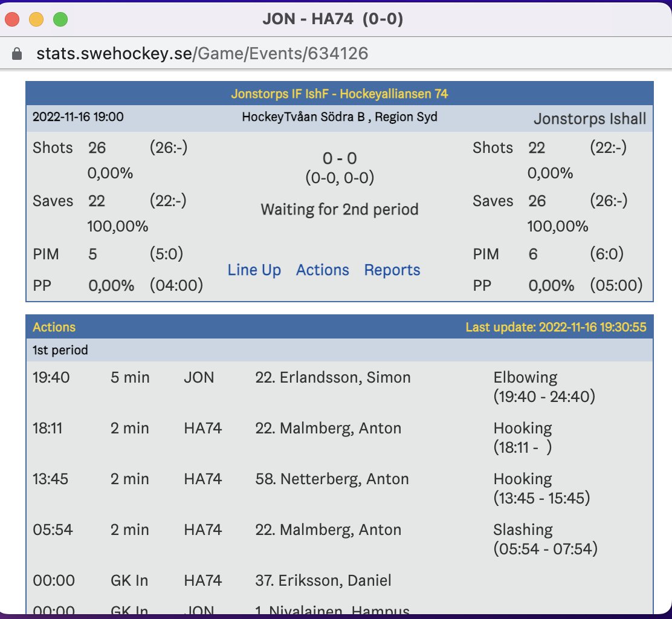The height and width of the screenshot is (619, 672).
Task: Click the Hooking (13:45 - 15:45) entry
Action: pyautogui.click(x=541, y=488)
